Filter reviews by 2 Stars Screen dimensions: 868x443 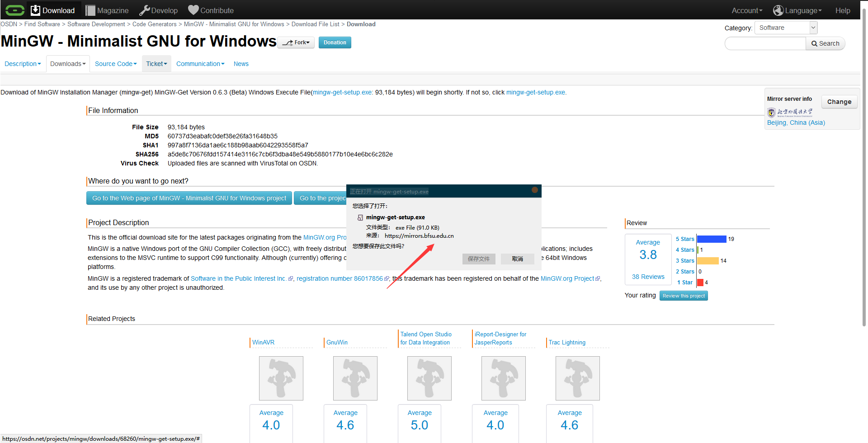pyautogui.click(x=685, y=272)
